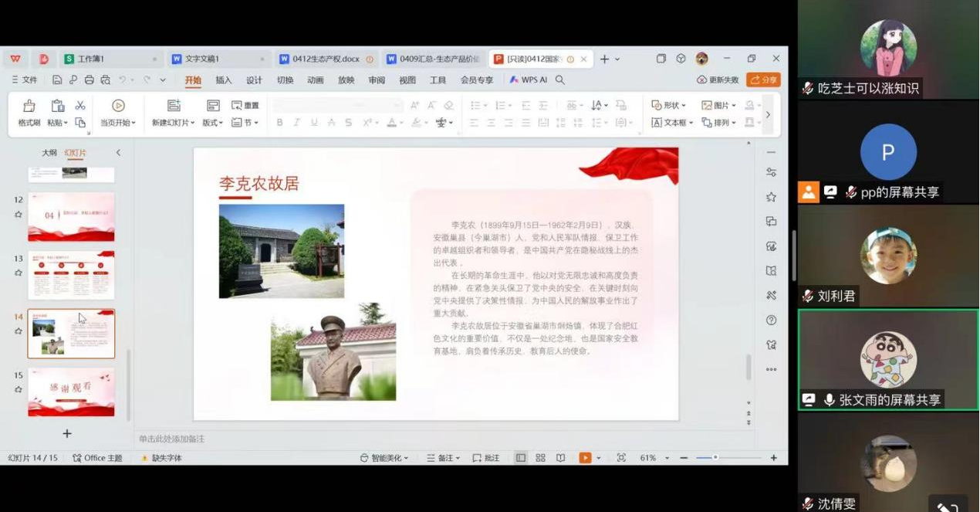Click the WPS home logo icon

coord(15,59)
